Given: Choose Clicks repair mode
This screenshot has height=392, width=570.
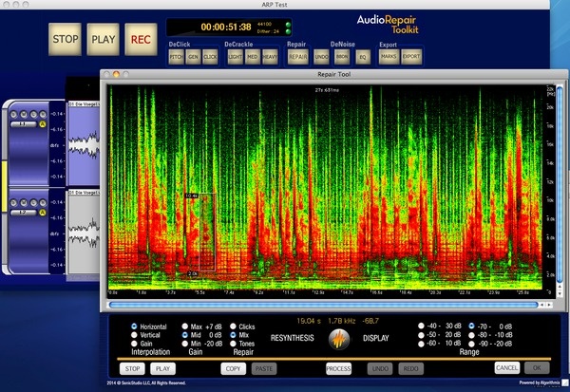Looking at the screenshot, I should pyautogui.click(x=234, y=327).
